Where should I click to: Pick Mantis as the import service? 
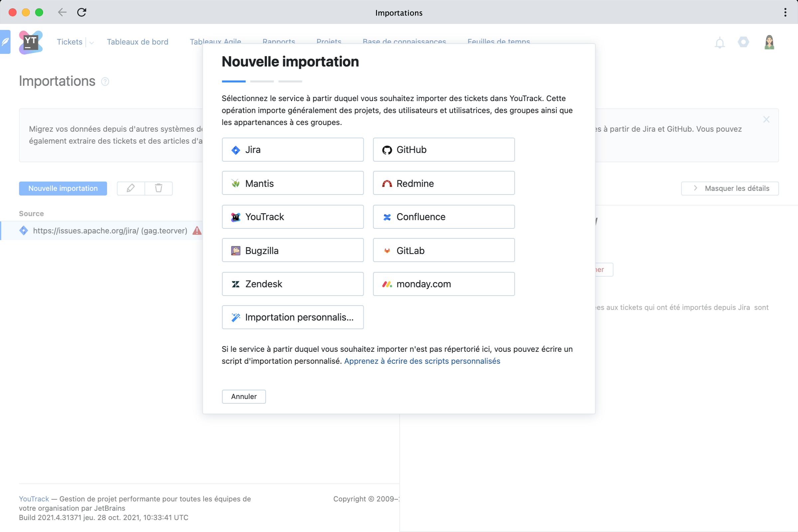pyautogui.click(x=293, y=183)
